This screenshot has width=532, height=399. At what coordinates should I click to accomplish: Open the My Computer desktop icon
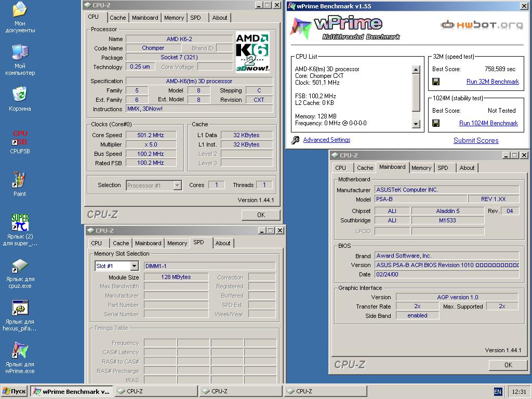point(20,52)
